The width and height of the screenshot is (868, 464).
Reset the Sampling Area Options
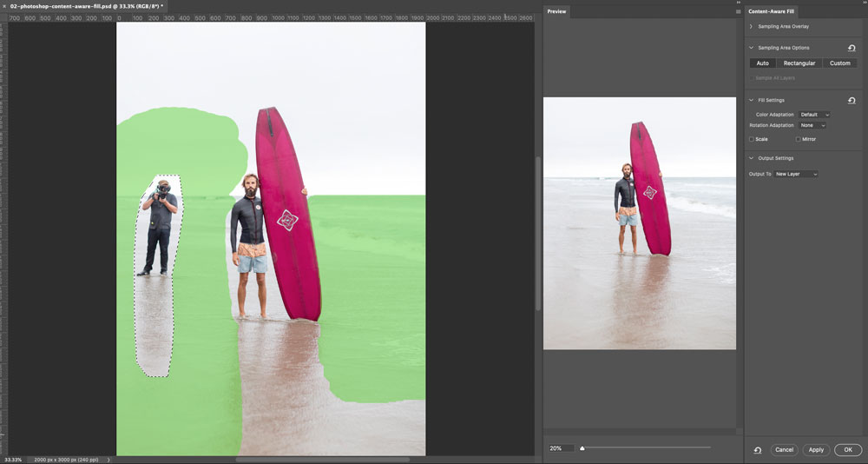tap(852, 48)
